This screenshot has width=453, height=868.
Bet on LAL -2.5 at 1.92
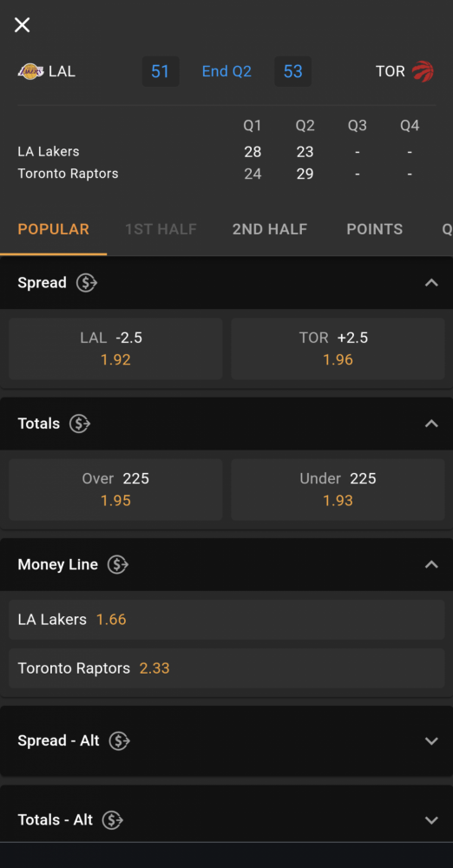pyautogui.click(x=115, y=349)
